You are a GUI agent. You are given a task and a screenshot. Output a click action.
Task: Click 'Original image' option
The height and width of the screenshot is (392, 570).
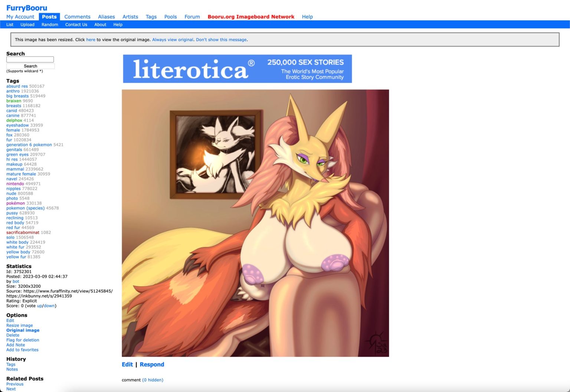tap(23, 330)
